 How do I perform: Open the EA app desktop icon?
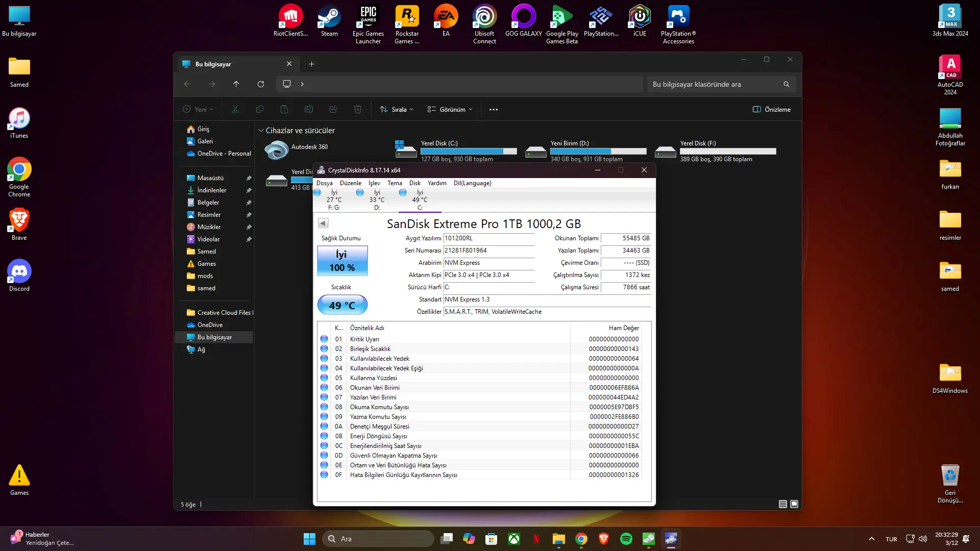click(x=446, y=21)
